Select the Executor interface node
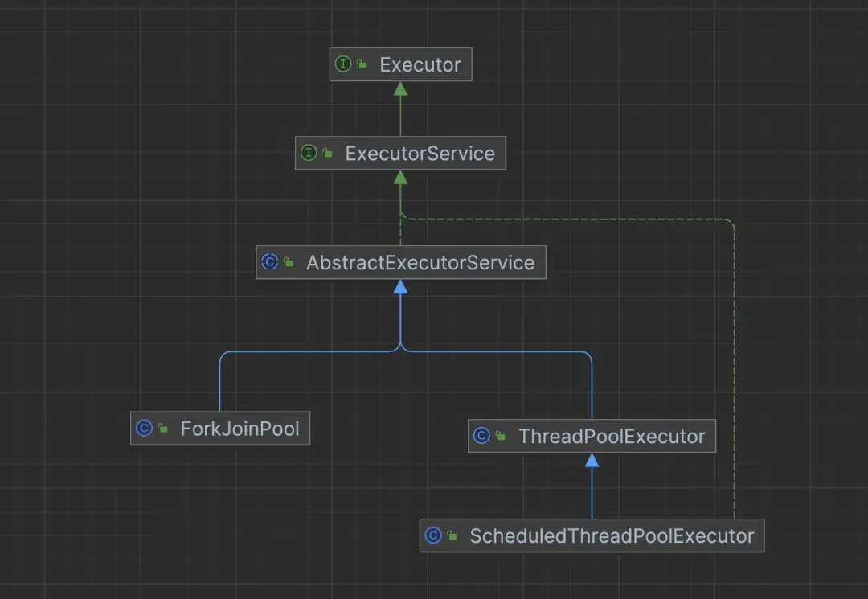868x599 pixels. (x=401, y=64)
